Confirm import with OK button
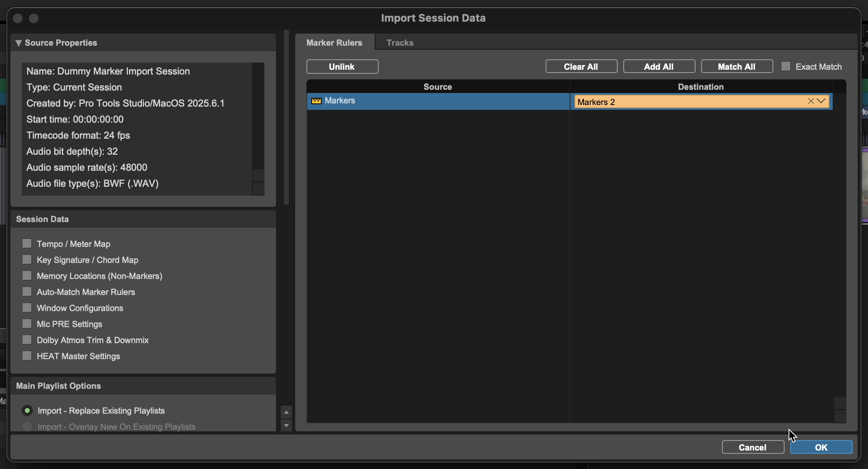This screenshot has height=469, width=868. [x=821, y=447]
